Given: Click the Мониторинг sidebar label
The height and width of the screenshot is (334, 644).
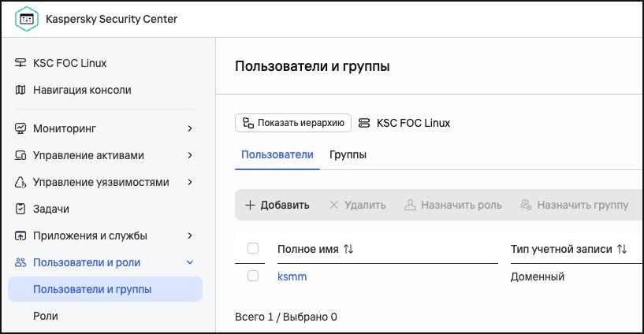Looking at the screenshot, I should [65, 128].
